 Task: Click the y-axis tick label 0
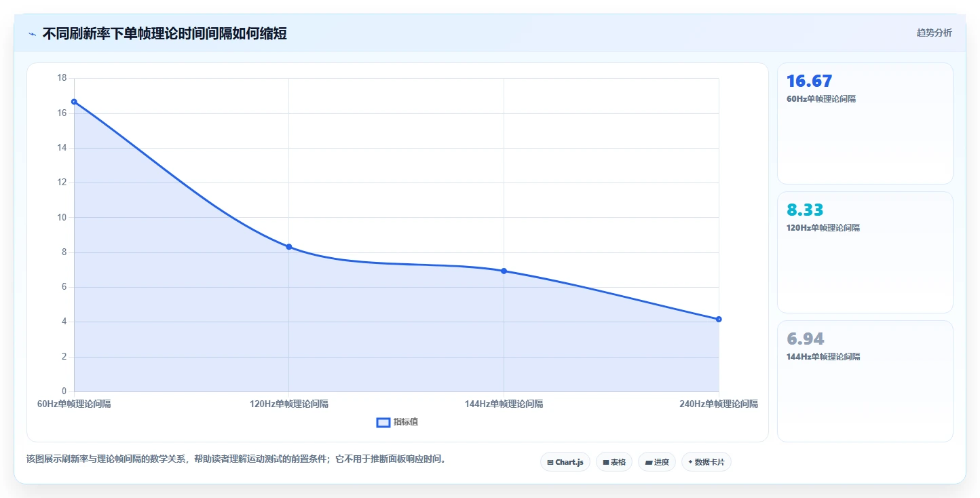[x=64, y=391]
